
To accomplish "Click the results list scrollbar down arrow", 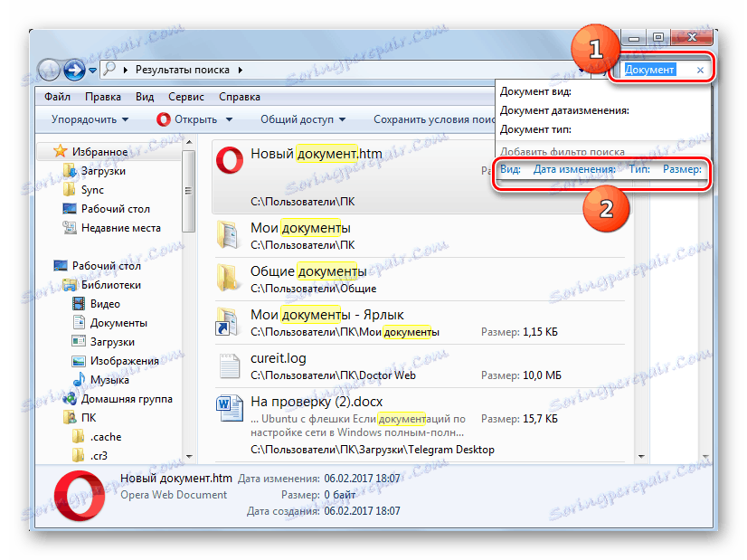I will [x=641, y=457].
